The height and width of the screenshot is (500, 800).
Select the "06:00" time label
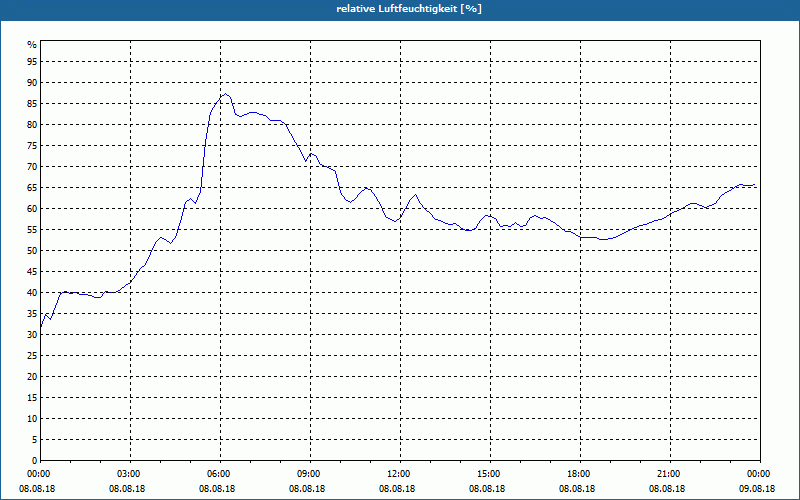[x=220, y=474]
